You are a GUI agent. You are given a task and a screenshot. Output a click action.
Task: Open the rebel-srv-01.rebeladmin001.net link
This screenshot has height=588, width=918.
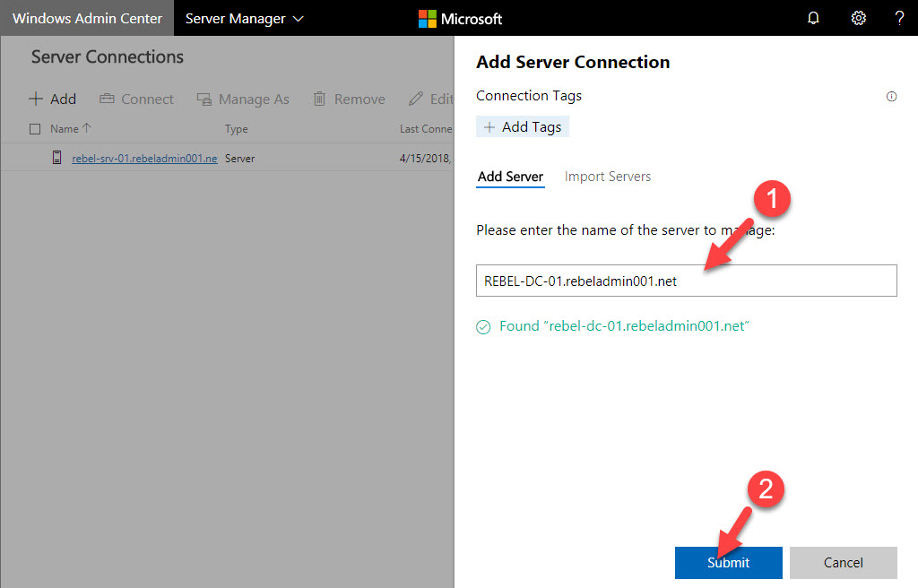(x=144, y=158)
